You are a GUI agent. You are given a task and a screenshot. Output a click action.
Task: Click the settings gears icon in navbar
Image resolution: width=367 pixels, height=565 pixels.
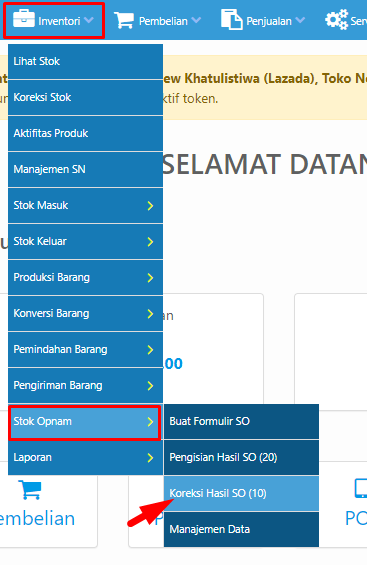pos(337,19)
